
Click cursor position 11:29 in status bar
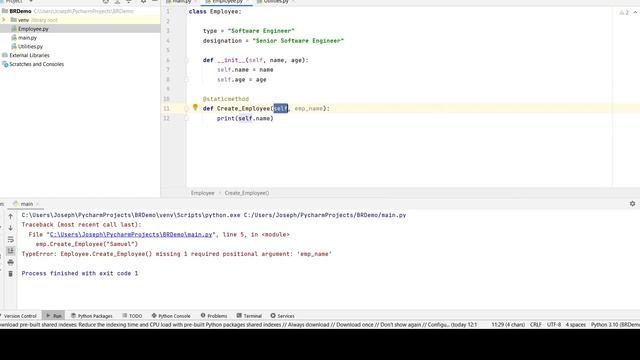click(508, 325)
